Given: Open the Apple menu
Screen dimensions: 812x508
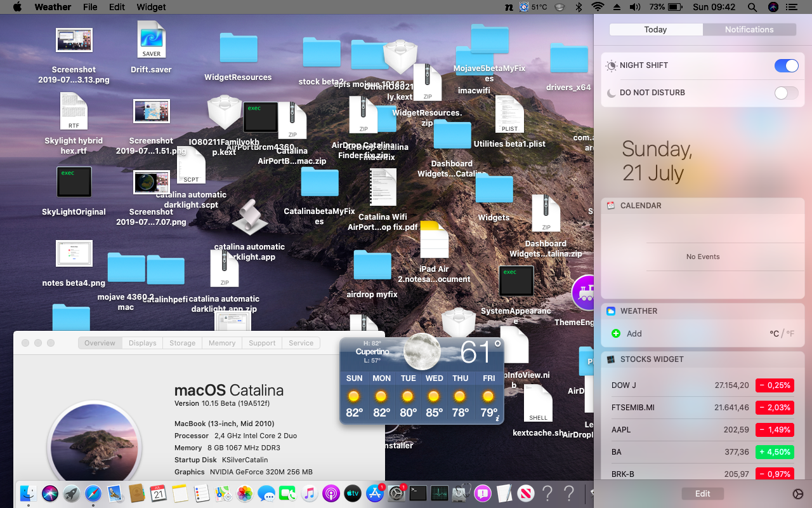Looking at the screenshot, I should point(17,7).
